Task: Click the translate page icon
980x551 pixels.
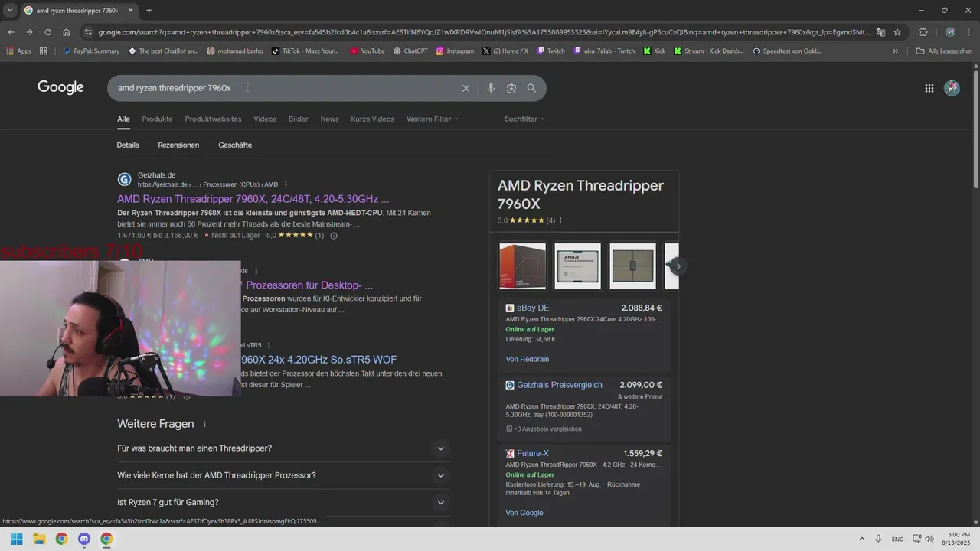Action: pos(880,32)
